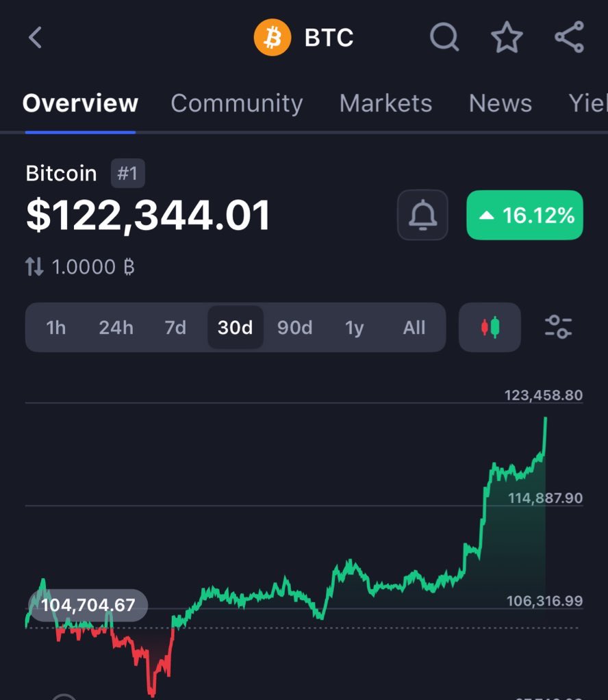Go back using the left chevron arrow
The height and width of the screenshot is (700, 608).
point(35,37)
